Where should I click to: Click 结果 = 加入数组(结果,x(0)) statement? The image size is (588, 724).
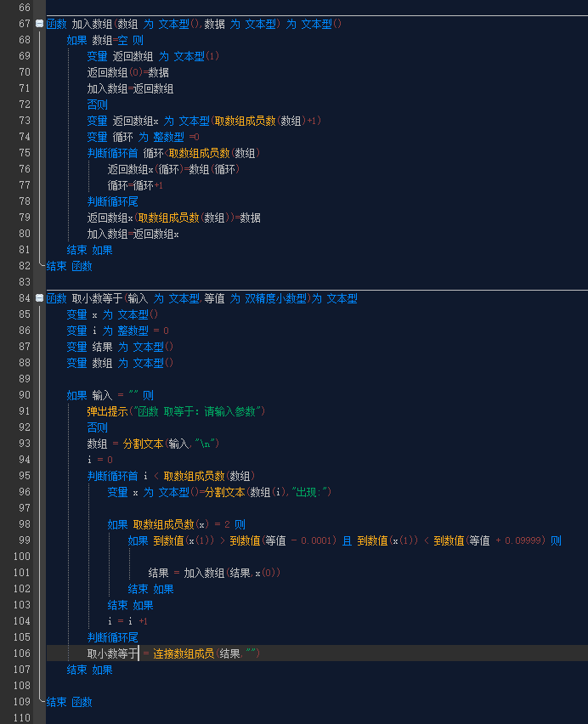(x=214, y=574)
